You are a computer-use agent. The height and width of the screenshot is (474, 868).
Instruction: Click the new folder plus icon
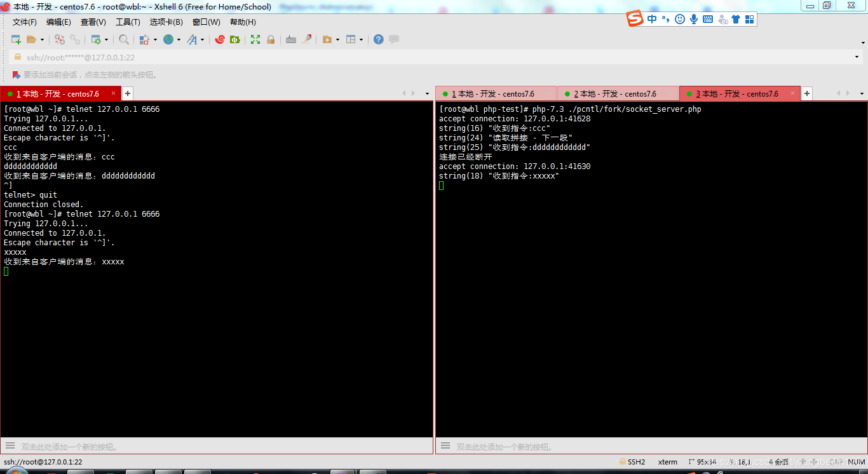point(327,39)
